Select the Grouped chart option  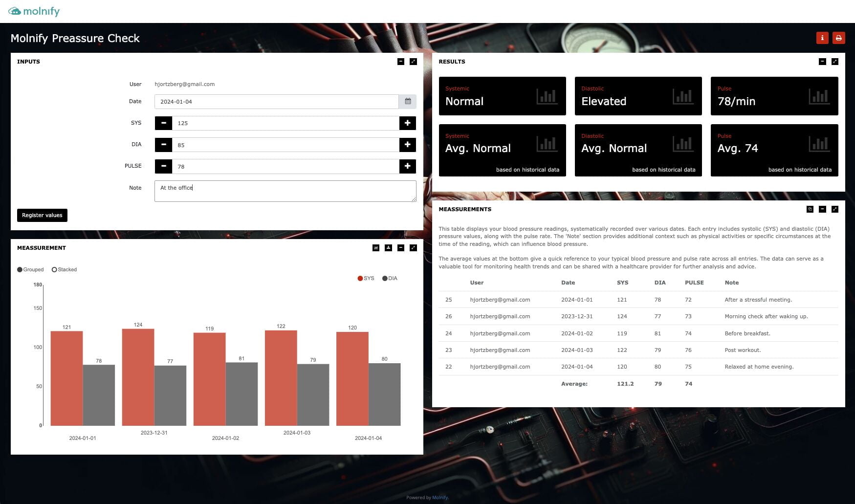pyautogui.click(x=20, y=270)
